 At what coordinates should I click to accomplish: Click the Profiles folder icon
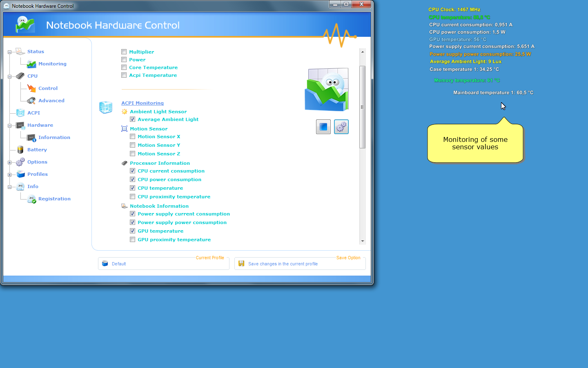tap(20, 174)
